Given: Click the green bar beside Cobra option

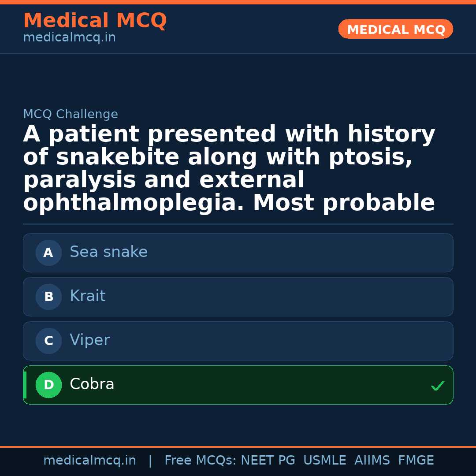Looking at the screenshot, I should click(25, 385).
